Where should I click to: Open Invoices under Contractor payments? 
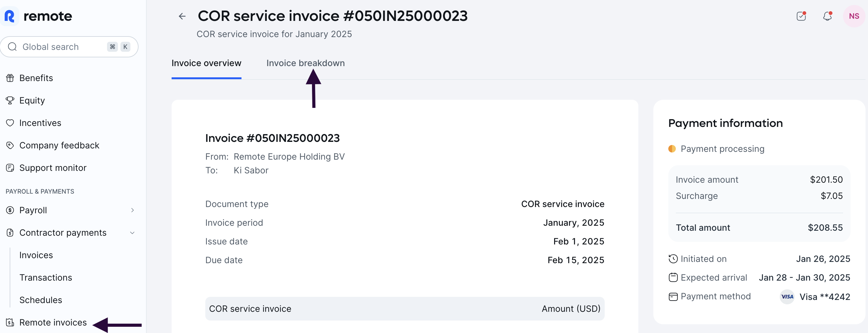pos(36,255)
